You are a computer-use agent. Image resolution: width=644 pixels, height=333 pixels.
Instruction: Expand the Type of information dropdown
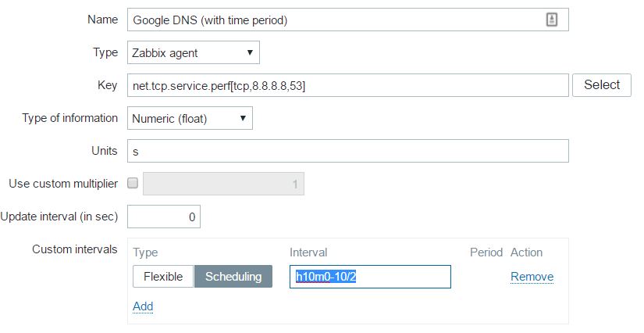click(189, 119)
